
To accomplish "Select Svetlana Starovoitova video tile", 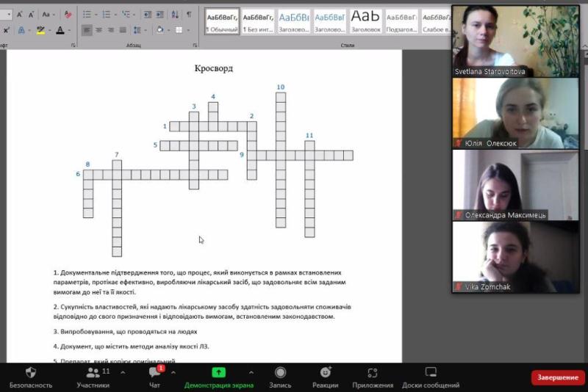I will (516, 41).
